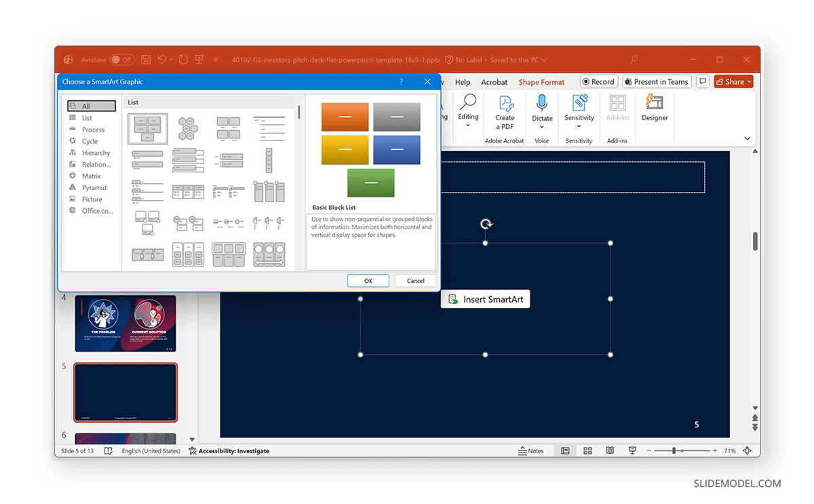Open the Help tab

[x=463, y=81]
